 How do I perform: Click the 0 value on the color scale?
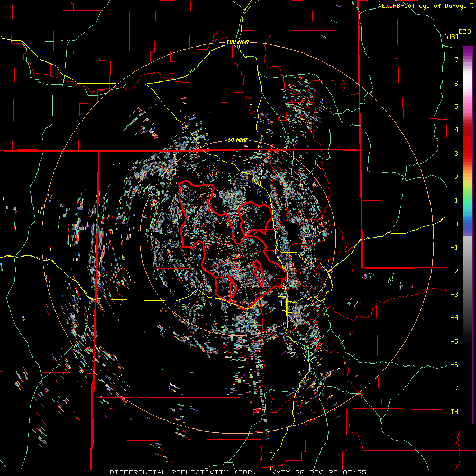click(456, 224)
